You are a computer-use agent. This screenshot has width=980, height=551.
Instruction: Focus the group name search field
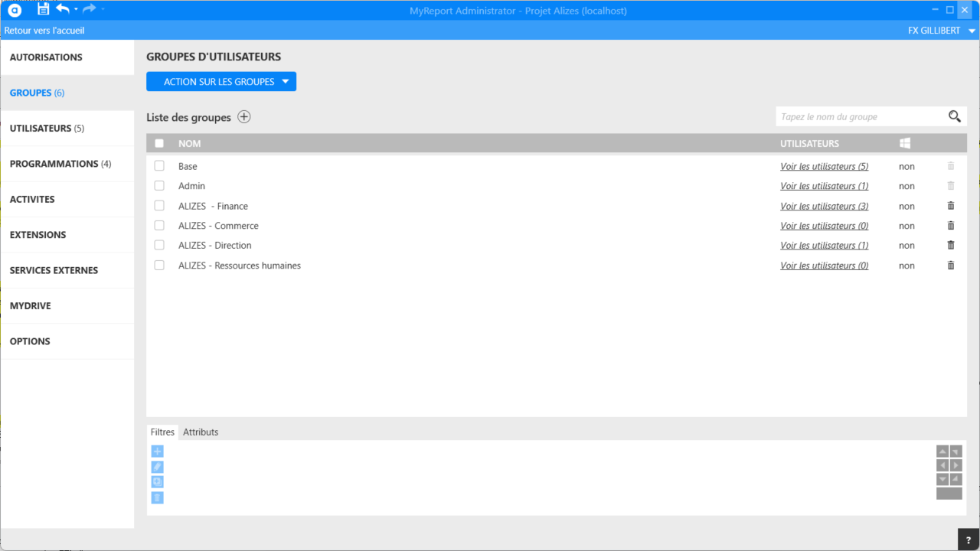pyautogui.click(x=859, y=117)
